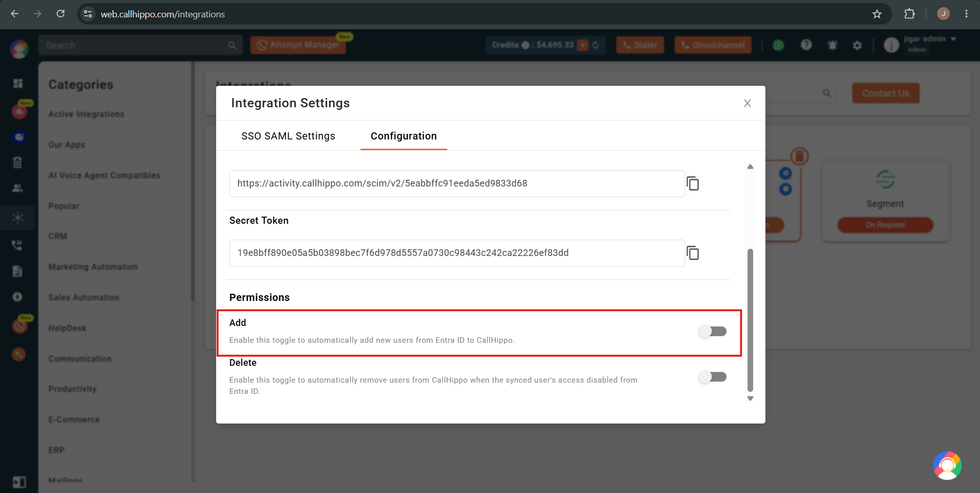Image resolution: width=980 pixels, height=493 pixels.
Task: Close the Integration Settings dialog
Action: tap(747, 103)
